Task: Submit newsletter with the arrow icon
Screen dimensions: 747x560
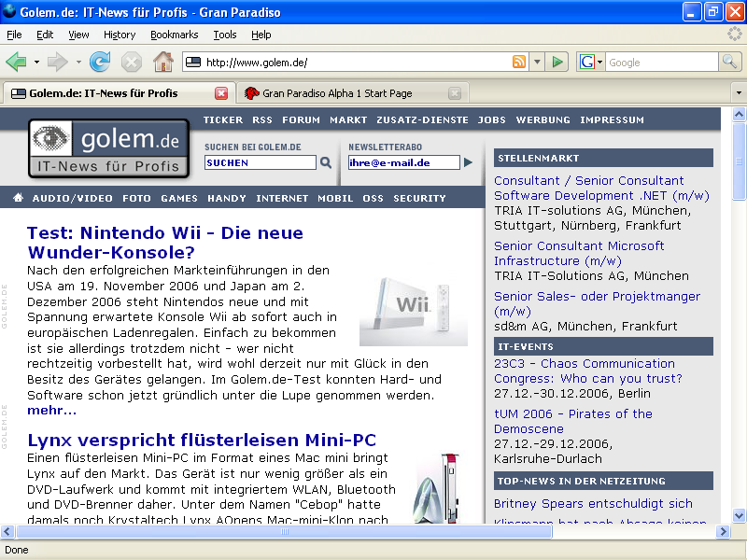Action: [x=469, y=162]
